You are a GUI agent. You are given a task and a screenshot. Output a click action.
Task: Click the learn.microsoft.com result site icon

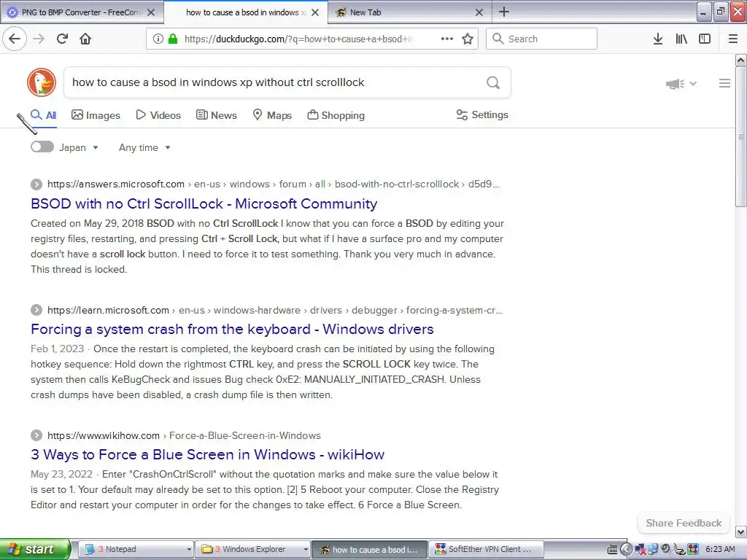pyautogui.click(x=36, y=310)
